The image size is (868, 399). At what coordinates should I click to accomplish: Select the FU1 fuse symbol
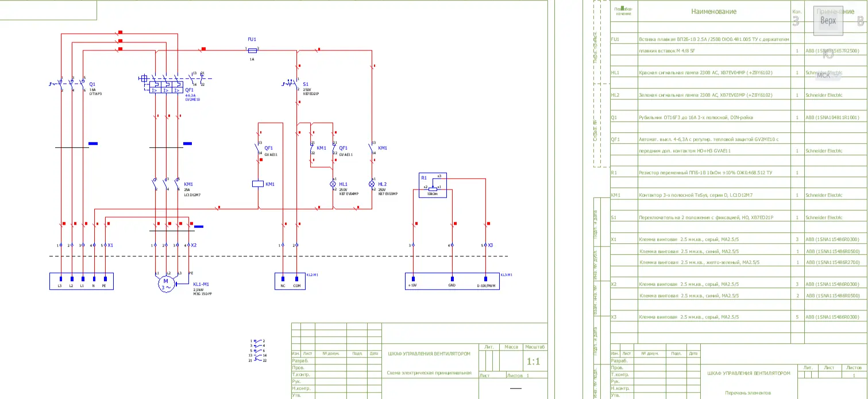tap(252, 51)
